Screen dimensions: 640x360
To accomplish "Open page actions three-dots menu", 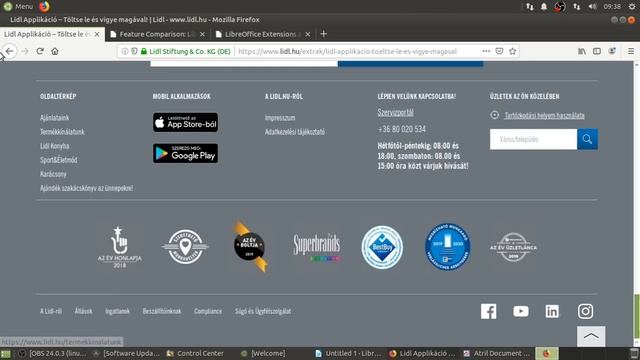I will tap(486, 51).
